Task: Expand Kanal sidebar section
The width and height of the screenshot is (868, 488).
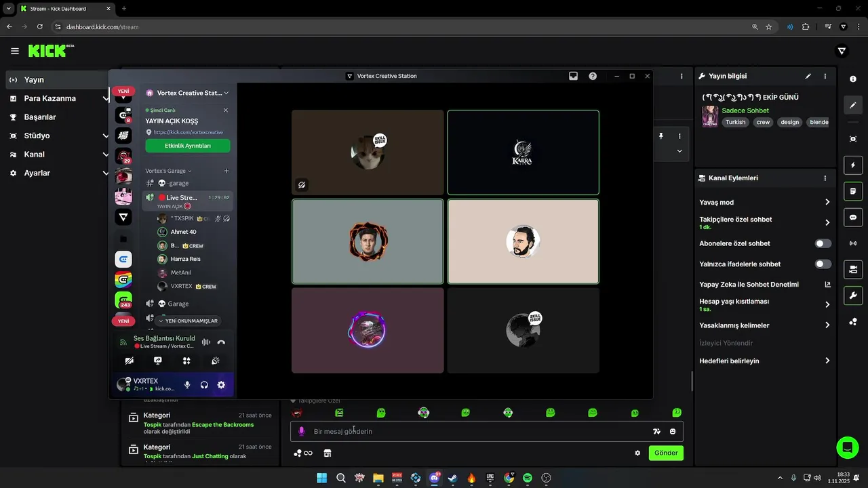Action: pyautogui.click(x=58, y=155)
